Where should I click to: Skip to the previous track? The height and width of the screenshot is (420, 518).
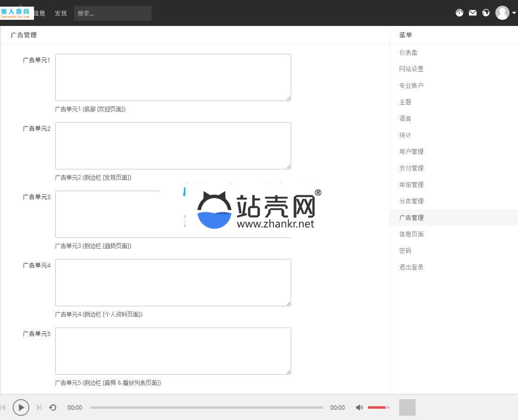pyautogui.click(x=3, y=407)
